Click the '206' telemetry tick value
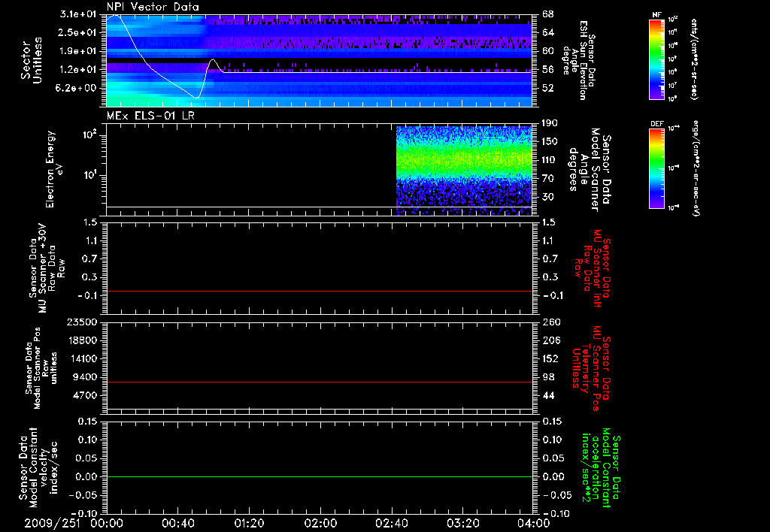The width and height of the screenshot is (770, 532). 551,340
